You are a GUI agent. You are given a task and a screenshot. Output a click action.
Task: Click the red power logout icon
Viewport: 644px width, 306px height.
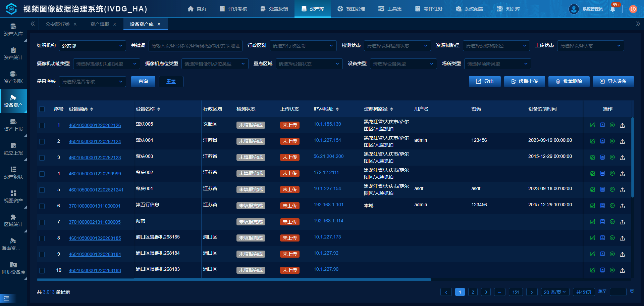pyautogui.click(x=633, y=9)
